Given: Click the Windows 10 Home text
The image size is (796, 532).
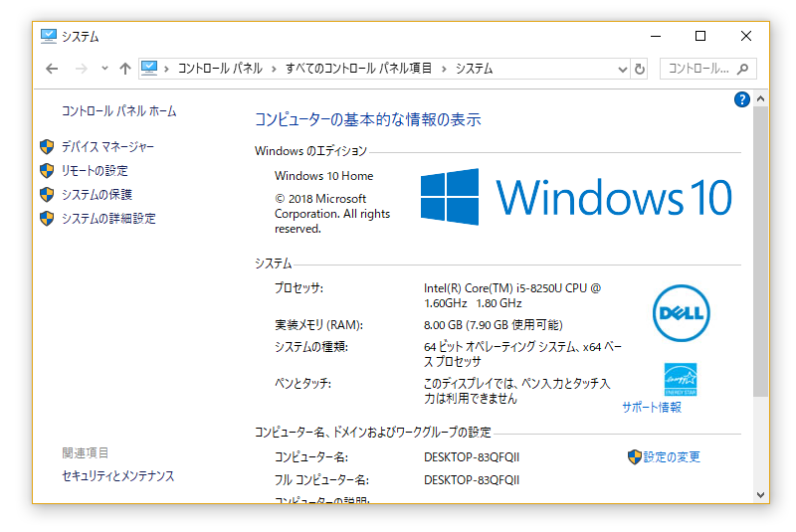Looking at the screenshot, I should tap(324, 176).
